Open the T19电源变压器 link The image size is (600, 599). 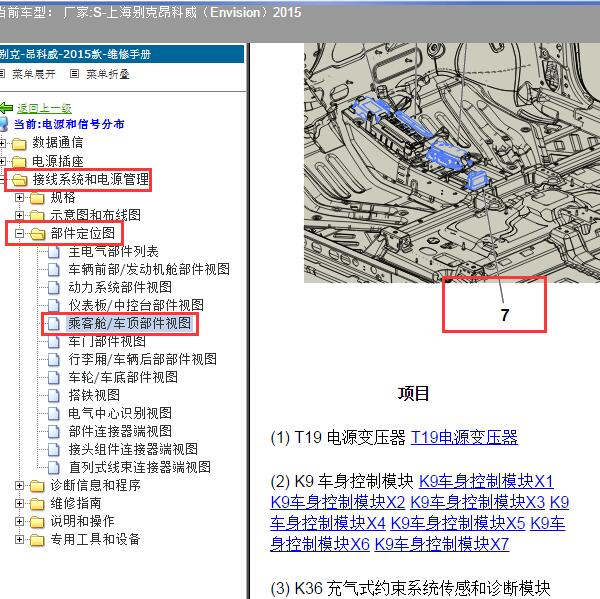(464, 437)
